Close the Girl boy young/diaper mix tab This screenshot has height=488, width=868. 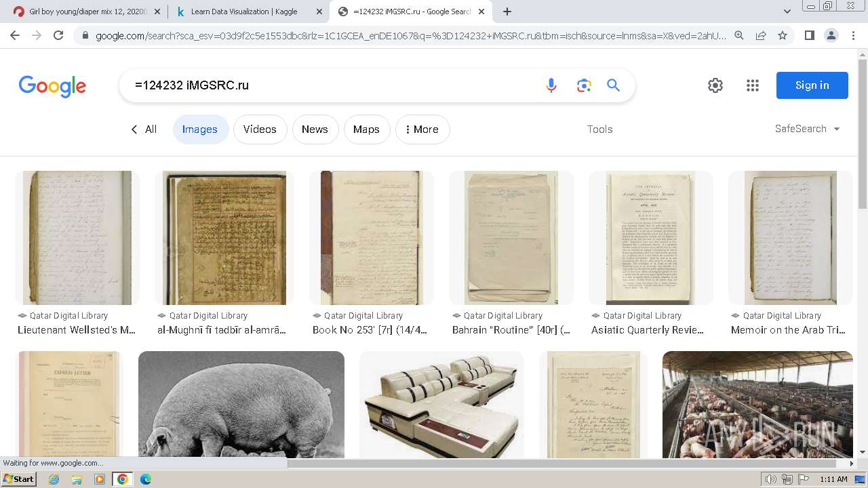(x=157, y=12)
